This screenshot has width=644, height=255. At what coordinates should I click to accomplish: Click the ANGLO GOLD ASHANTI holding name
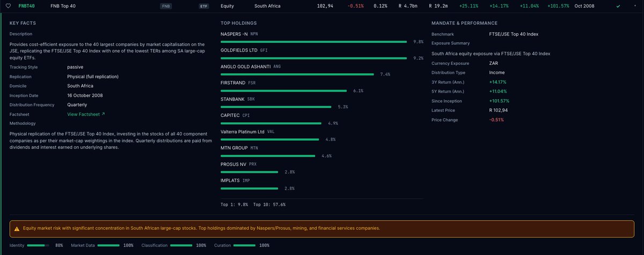(246, 66)
